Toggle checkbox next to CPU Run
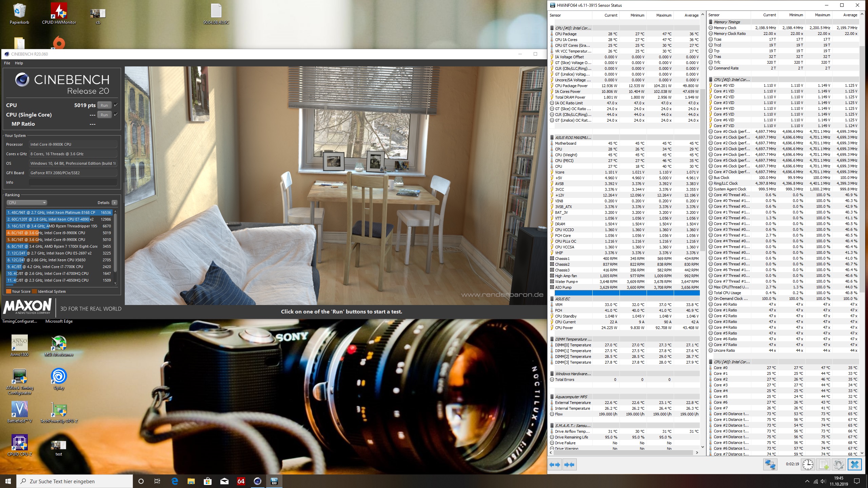 click(116, 105)
